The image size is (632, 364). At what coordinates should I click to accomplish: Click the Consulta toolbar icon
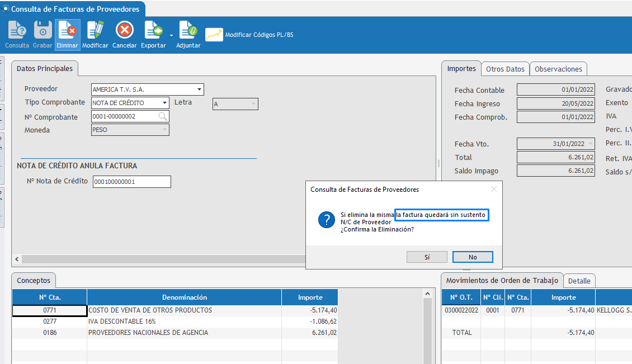(17, 31)
